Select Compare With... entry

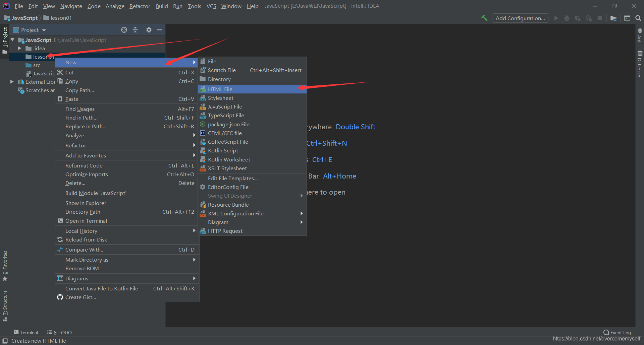127,250
